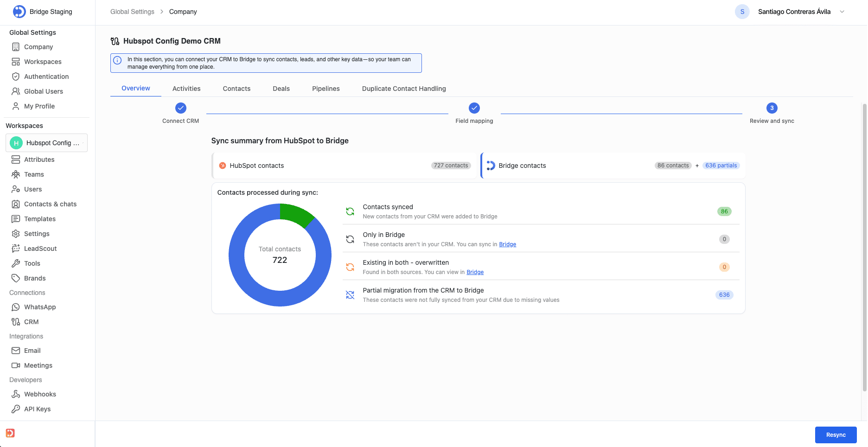Click the Templates message icon

click(x=16, y=219)
